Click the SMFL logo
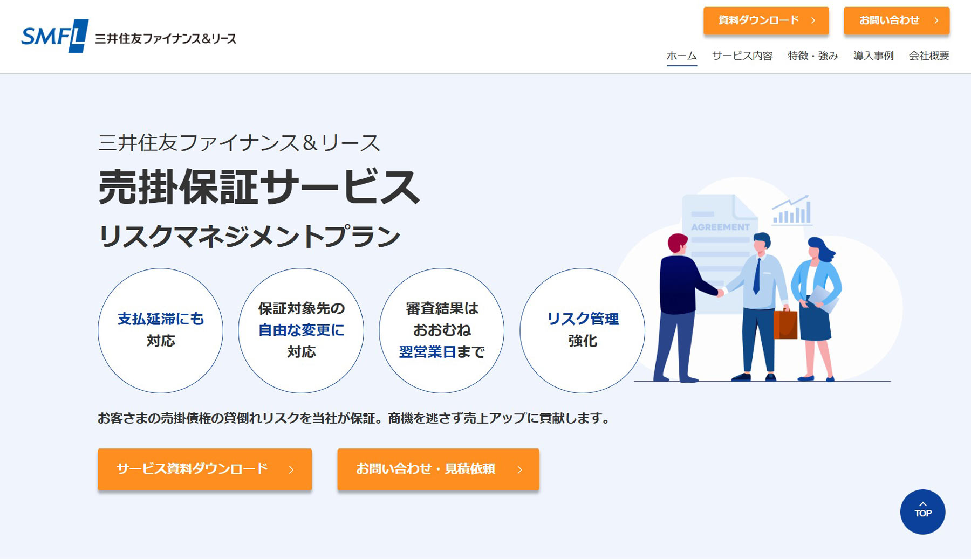Viewport: 971px width, 560px height. coord(54,36)
